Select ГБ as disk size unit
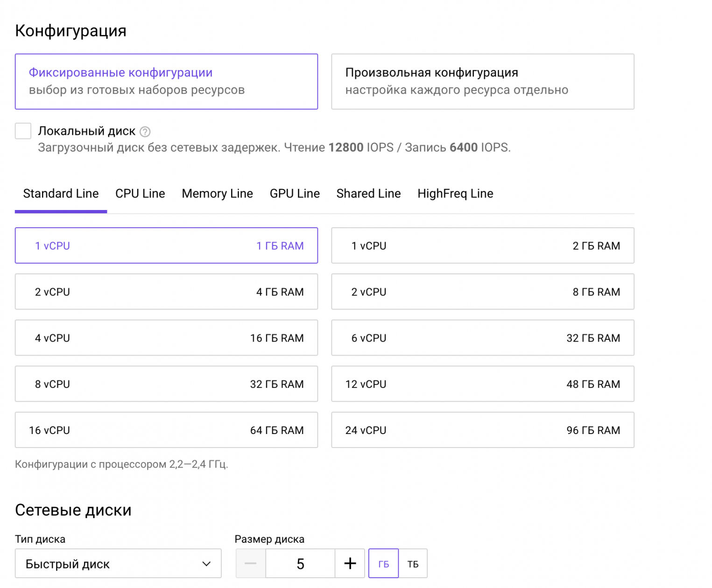The width and height of the screenshot is (712, 588). pyautogui.click(x=383, y=563)
